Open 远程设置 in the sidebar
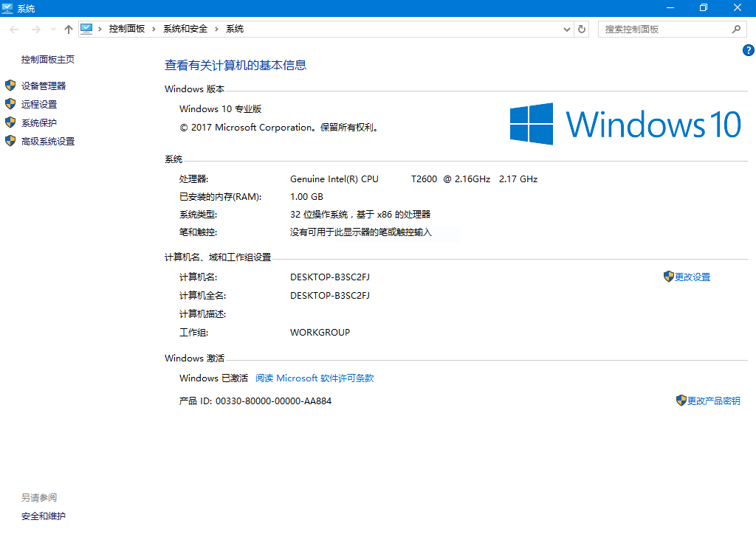 pos(39,105)
